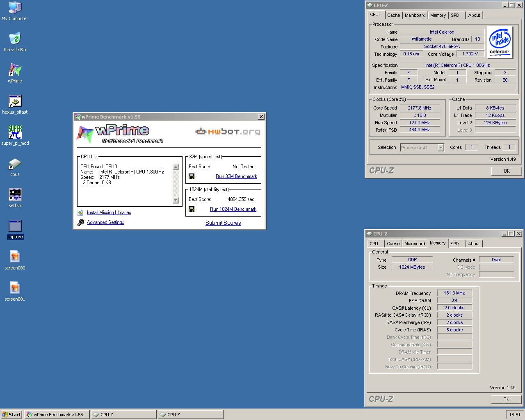The image size is (525, 420).
Task: Click OK in the bottom CPU-Z memory window
Action: (x=506, y=399)
